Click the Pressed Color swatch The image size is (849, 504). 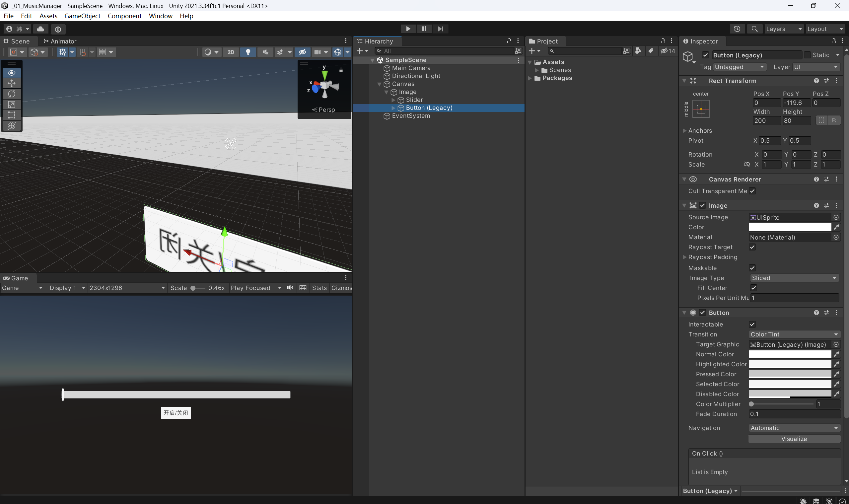790,374
